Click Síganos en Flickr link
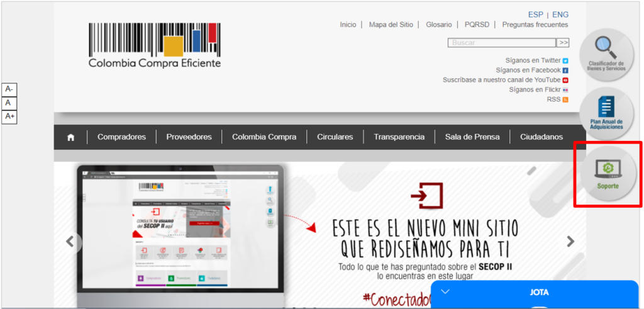Viewport: 644px width, 309px height. 535,90
